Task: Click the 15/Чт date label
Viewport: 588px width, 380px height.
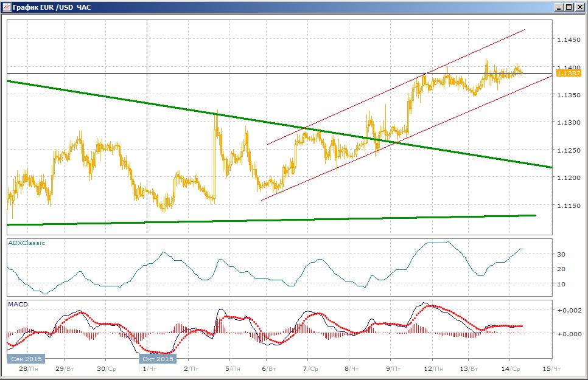Action: point(551,369)
